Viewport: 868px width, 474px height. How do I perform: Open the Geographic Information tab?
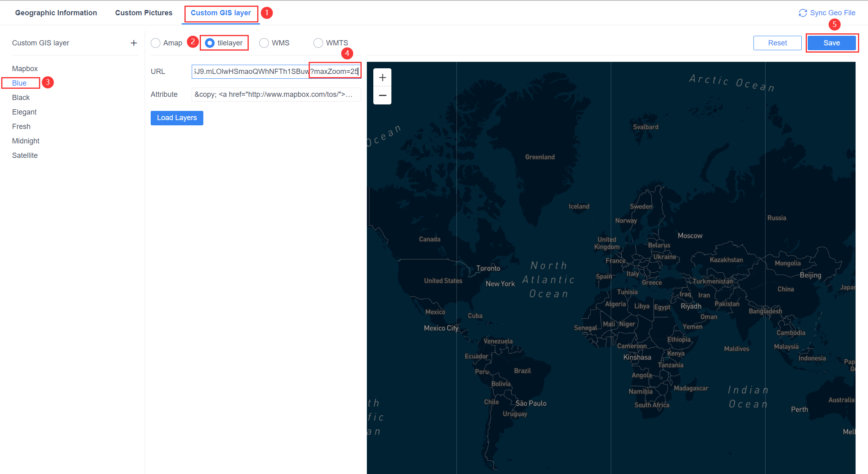pyautogui.click(x=56, y=13)
